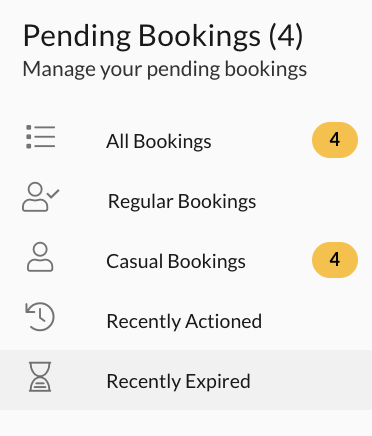The height and width of the screenshot is (436, 372).
Task: Click the word Casual in the list
Action: pyautogui.click(x=135, y=261)
